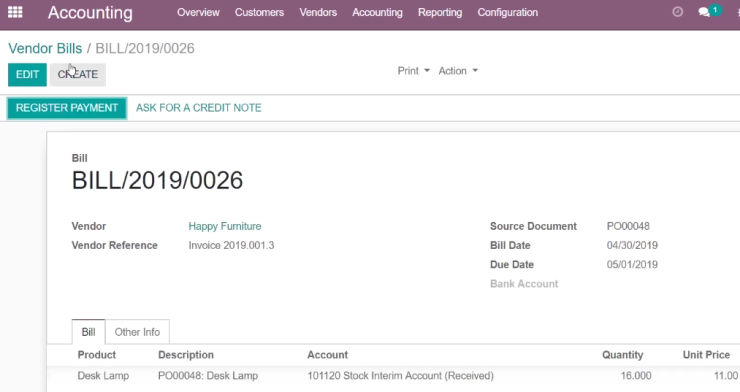Click the Create button
The image size is (740, 392).
[78, 75]
